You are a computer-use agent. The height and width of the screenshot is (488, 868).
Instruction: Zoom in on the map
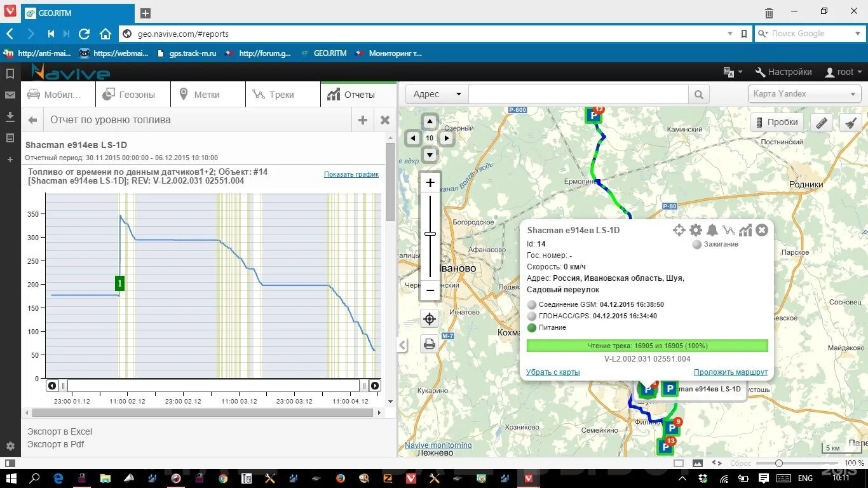(430, 183)
